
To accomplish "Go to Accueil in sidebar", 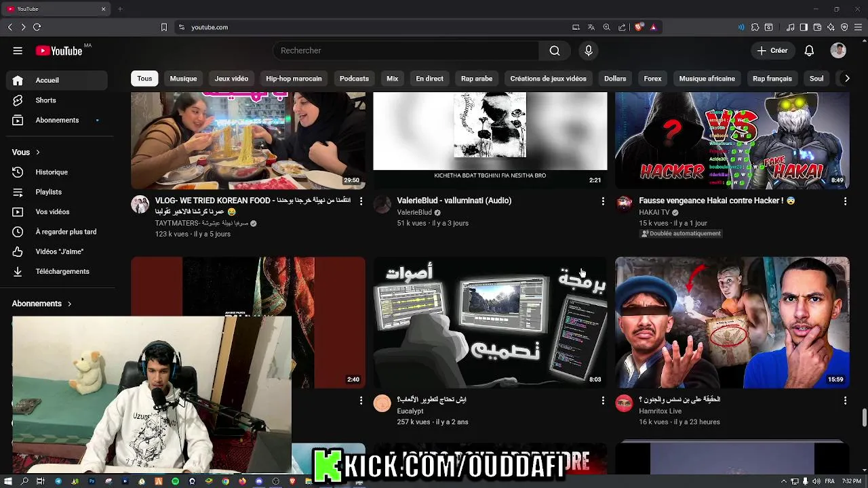I will pos(57,80).
